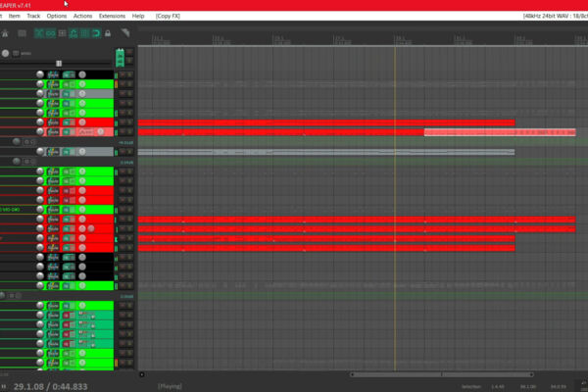Screen dimensions: 588x392
Task: Click the [Copy FX] menu entry
Action: point(168,16)
